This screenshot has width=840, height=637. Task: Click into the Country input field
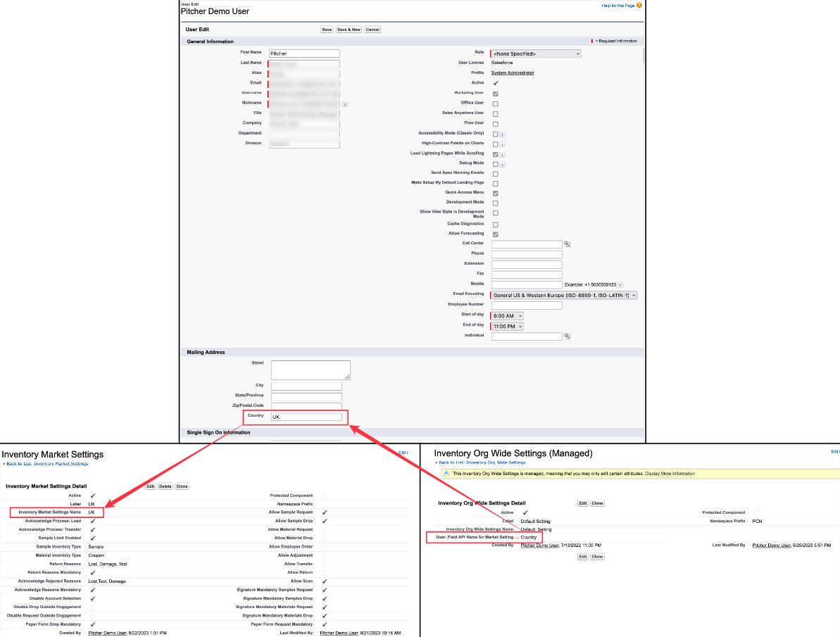pos(307,417)
